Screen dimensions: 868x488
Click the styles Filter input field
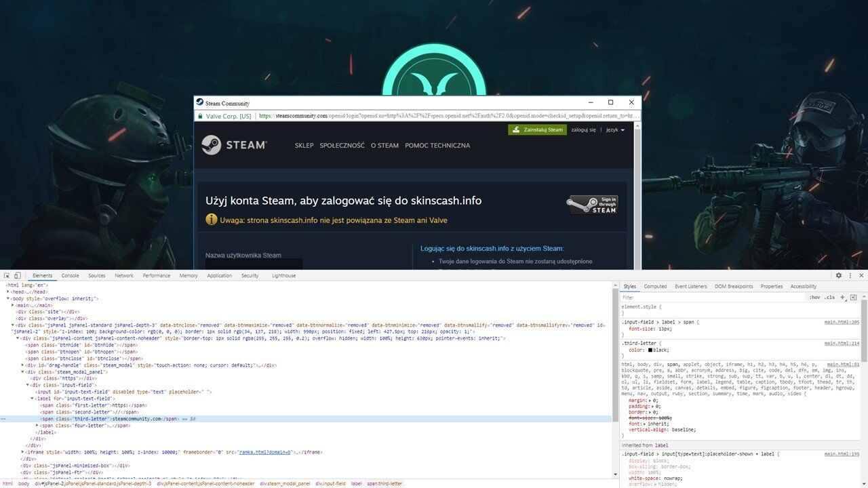pos(712,298)
